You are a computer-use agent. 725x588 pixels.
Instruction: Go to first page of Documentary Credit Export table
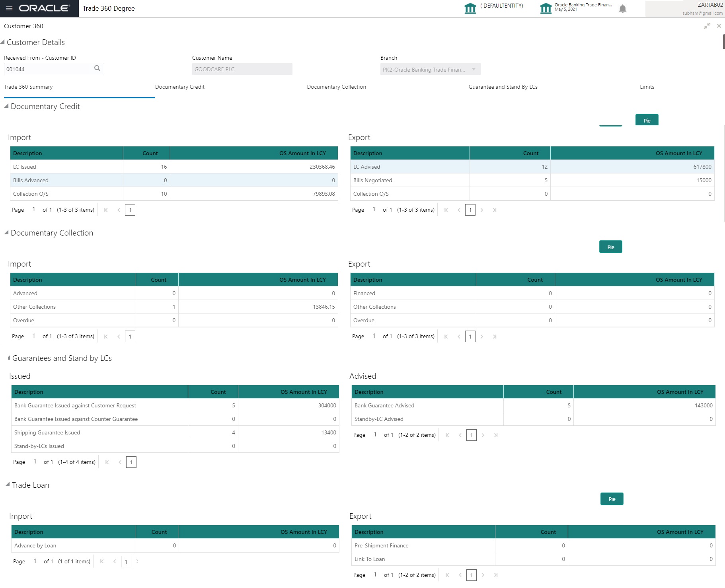point(446,210)
